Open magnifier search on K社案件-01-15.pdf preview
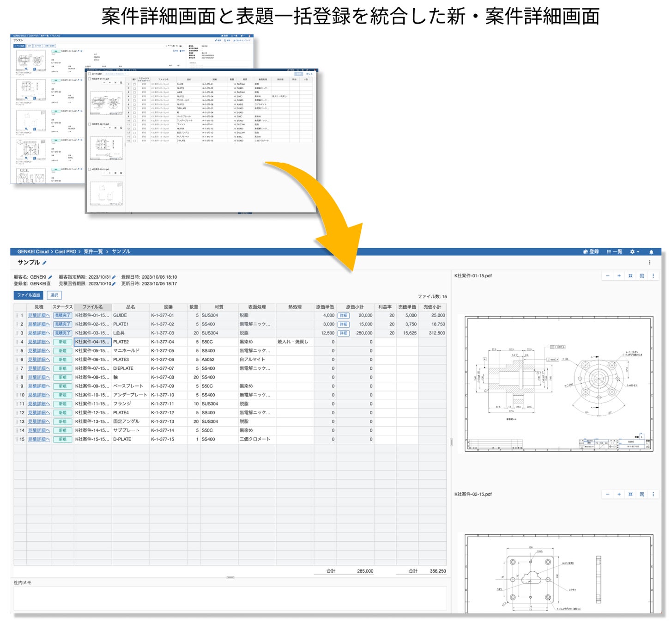672x624 pixels. pyautogui.click(x=642, y=276)
